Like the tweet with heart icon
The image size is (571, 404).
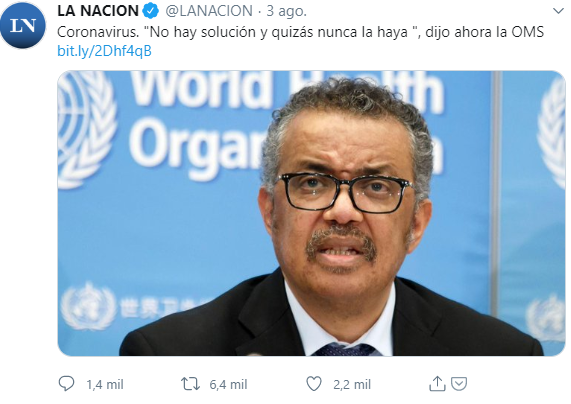314,384
